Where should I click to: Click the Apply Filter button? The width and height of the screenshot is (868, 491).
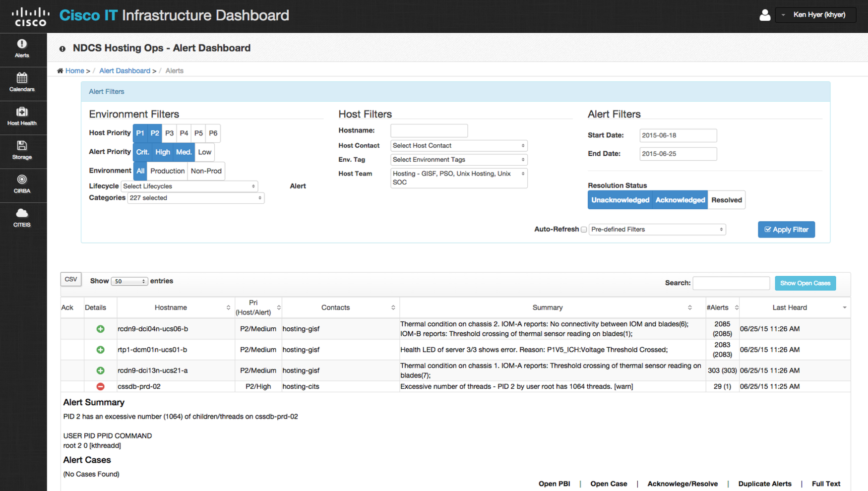point(786,230)
